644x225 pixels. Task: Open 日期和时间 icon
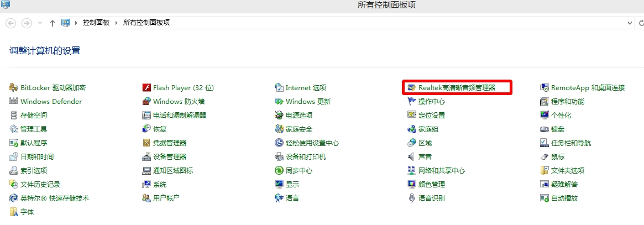click(x=14, y=157)
